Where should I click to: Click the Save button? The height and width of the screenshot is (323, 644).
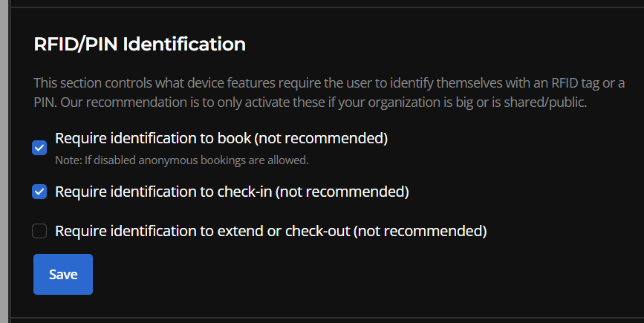point(63,275)
